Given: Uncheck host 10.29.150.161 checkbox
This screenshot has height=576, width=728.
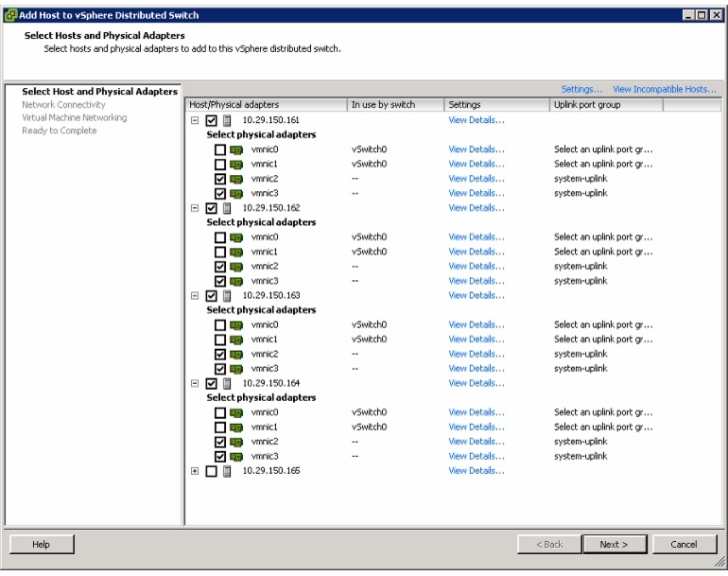Looking at the screenshot, I should [211, 121].
